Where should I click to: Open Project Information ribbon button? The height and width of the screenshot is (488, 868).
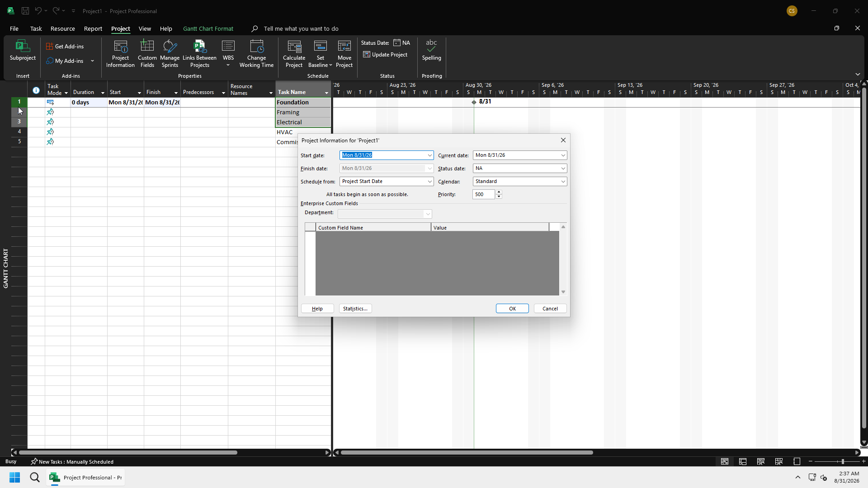coord(120,54)
